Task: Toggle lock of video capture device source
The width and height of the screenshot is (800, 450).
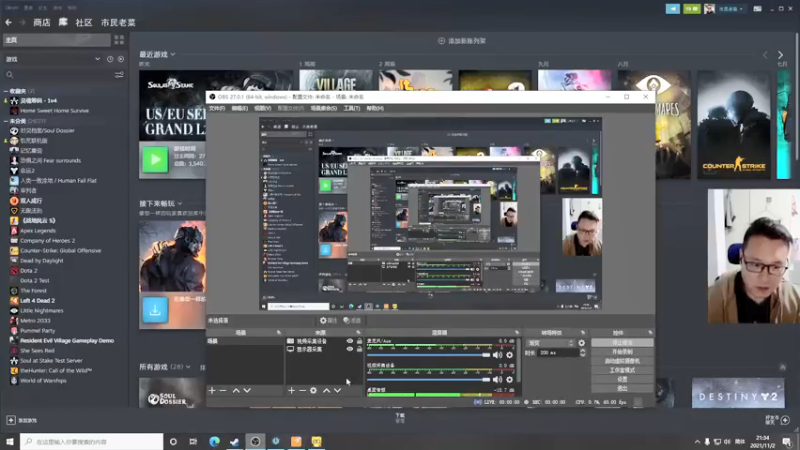Action: (x=359, y=341)
